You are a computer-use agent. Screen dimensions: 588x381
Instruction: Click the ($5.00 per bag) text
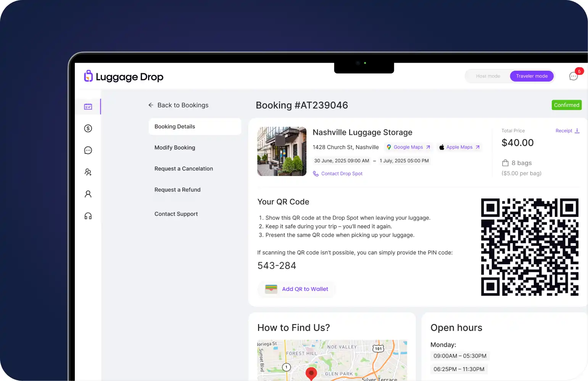click(x=521, y=173)
